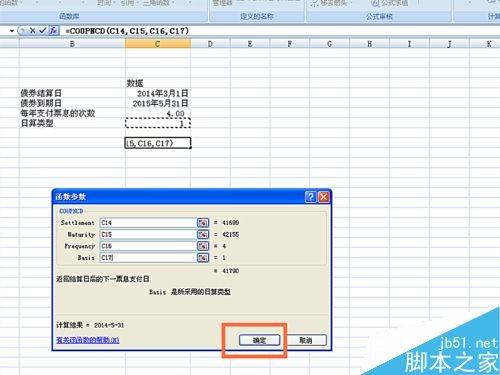Select column C header
Image resolution: width=500 pixels, height=375 pixels.
tap(158, 44)
